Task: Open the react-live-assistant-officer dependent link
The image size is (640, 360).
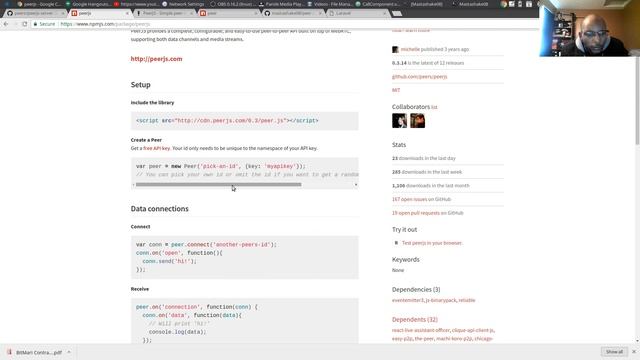Action: pyautogui.click(x=421, y=330)
